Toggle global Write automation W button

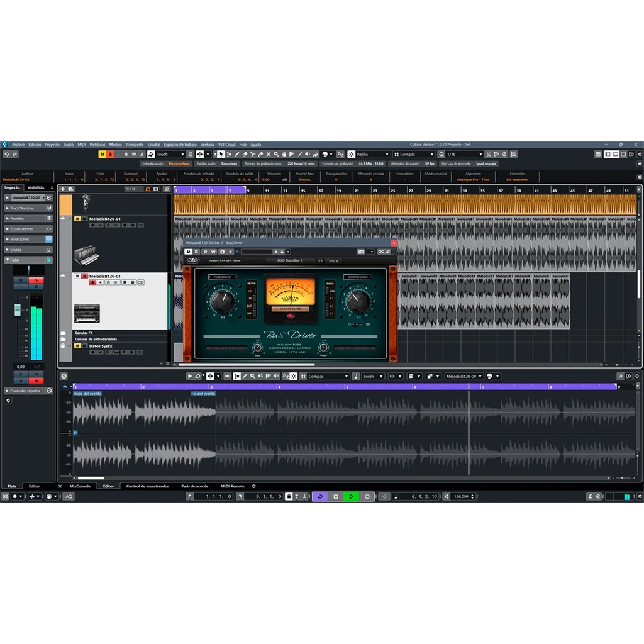134,155
